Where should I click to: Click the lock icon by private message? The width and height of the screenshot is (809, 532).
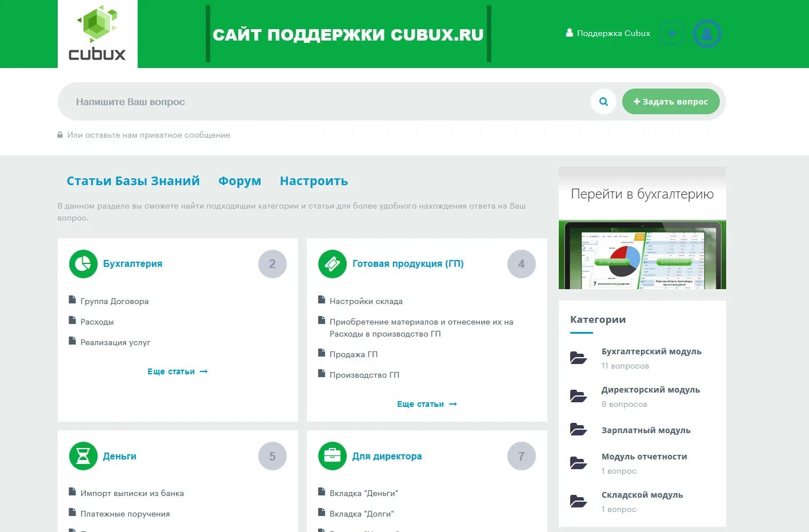(60, 135)
